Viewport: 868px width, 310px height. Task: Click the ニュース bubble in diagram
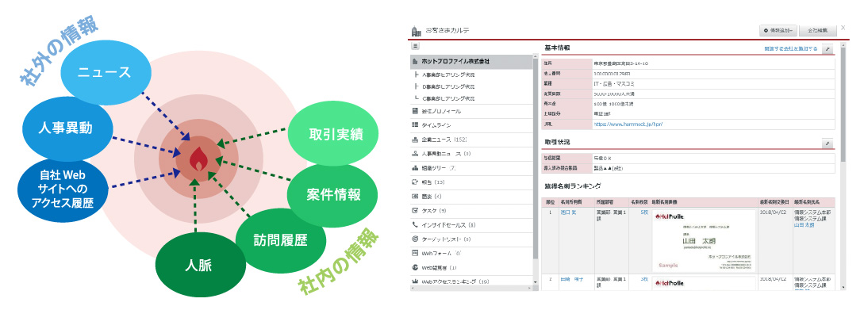(x=105, y=72)
